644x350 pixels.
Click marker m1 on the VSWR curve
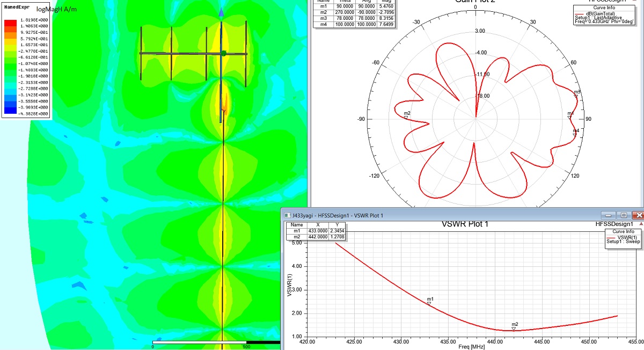point(429,304)
